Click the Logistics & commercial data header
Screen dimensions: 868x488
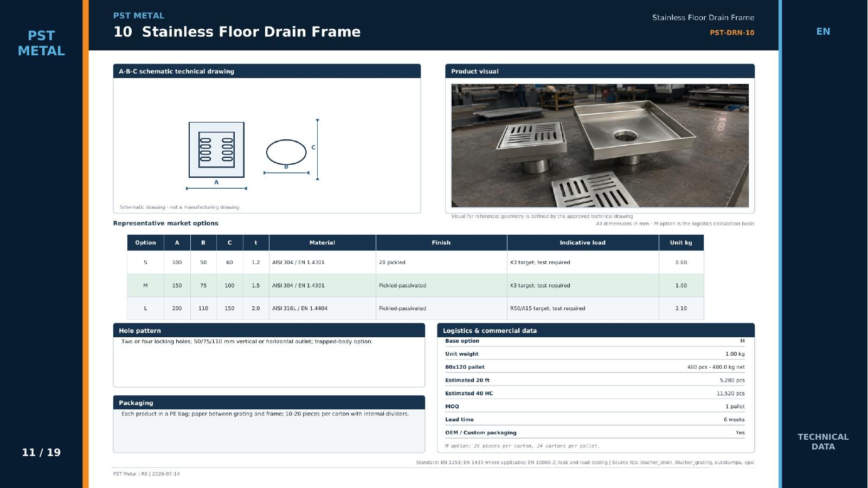click(596, 330)
